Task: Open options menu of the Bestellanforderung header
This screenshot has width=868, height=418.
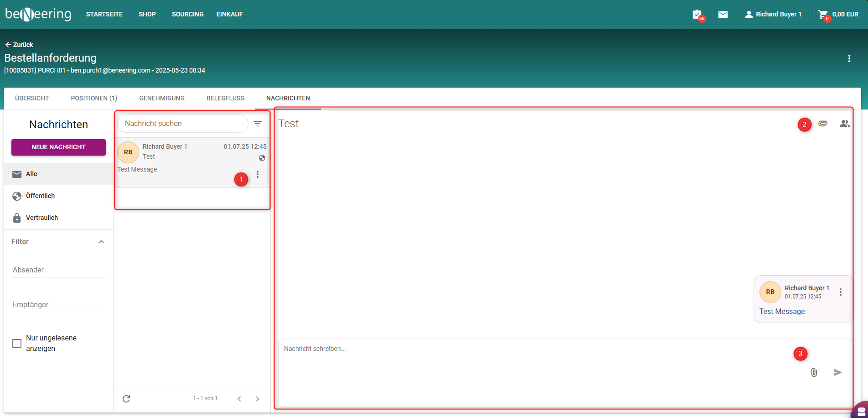Action: [849, 58]
